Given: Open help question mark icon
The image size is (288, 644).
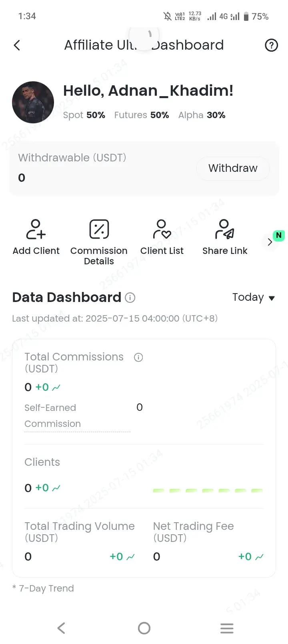Looking at the screenshot, I should pos(272,45).
